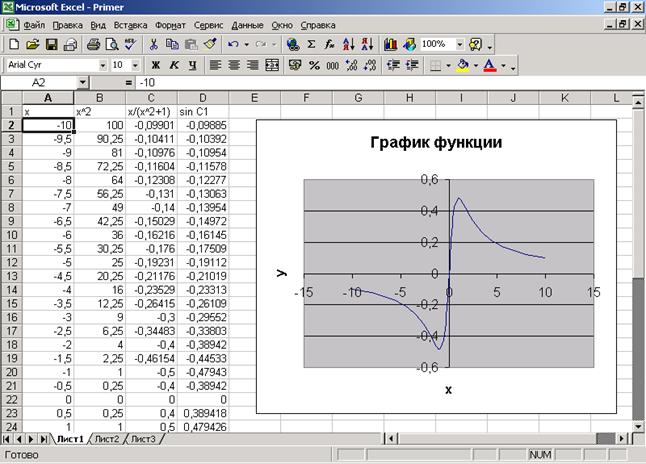Toggle bold formatting (Ж button)

[155, 65]
